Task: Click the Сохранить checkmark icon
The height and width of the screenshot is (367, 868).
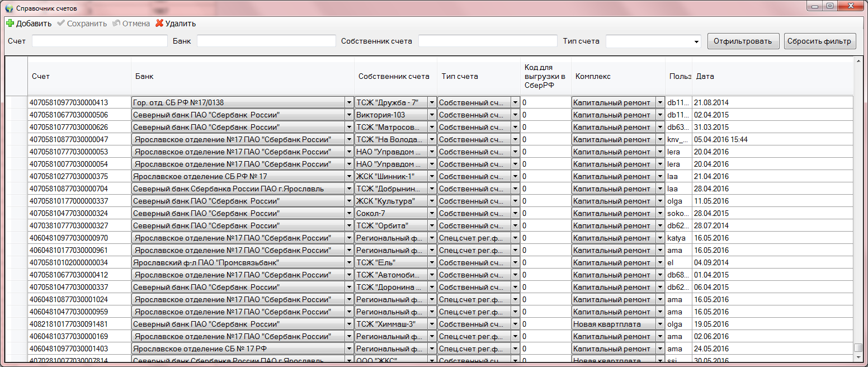Action: [61, 23]
